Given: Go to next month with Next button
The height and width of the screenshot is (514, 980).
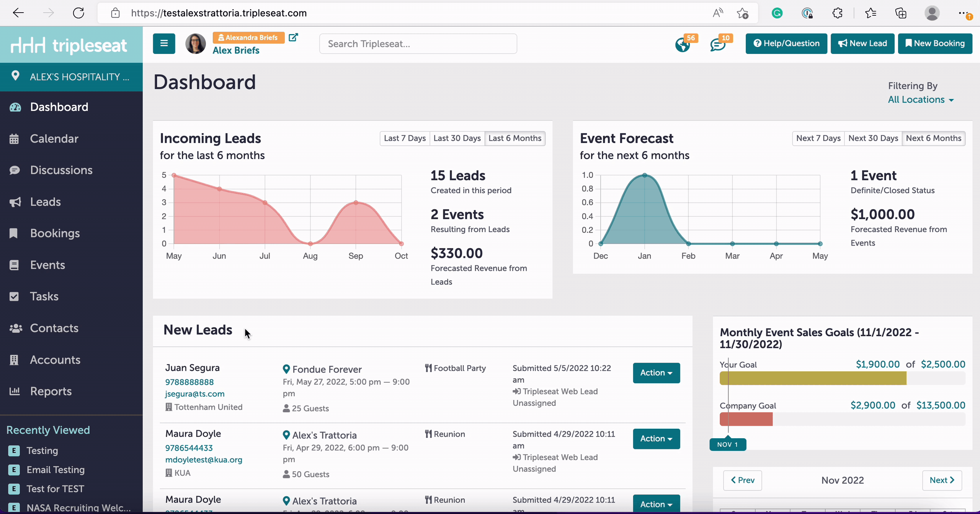Looking at the screenshot, I should [x=942, y=480].
